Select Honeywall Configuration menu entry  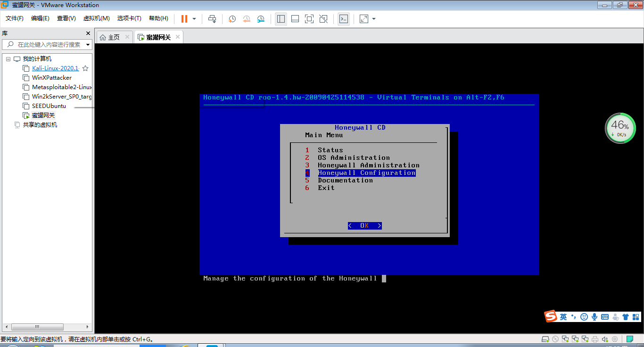(367, 173)
